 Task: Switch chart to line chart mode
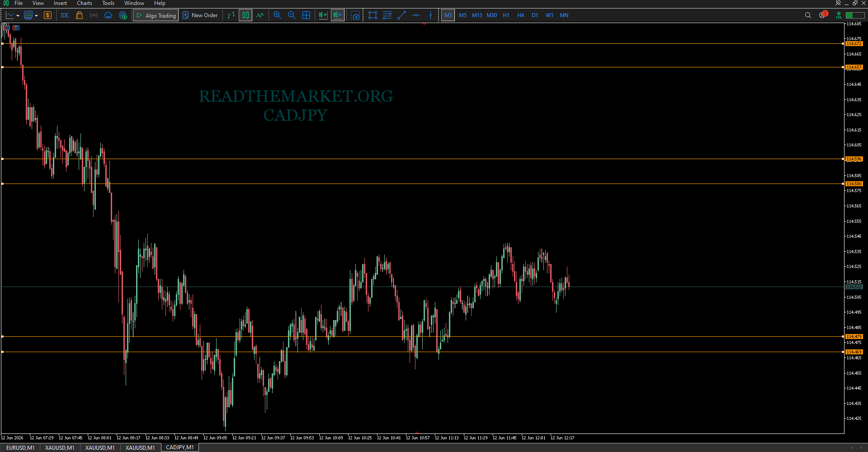[260, 15]
